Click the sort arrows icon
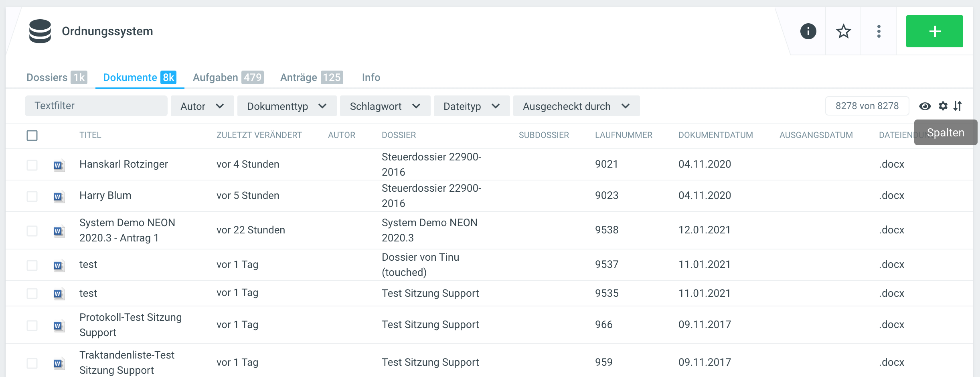The image size is (980, 377). (958, 106)
